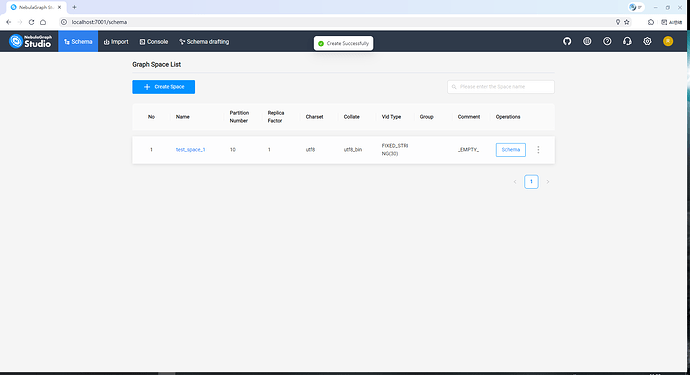Go to the next page arrow
690x375 pixels.
click(x=548, y=182)
